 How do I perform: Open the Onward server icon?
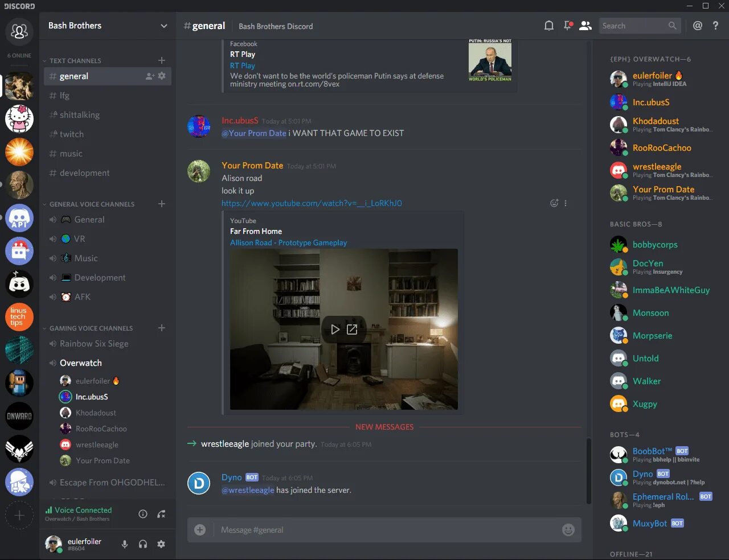pos(19,416)
